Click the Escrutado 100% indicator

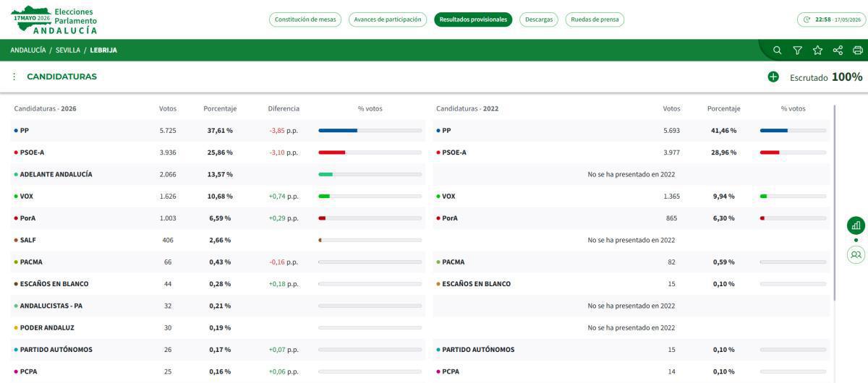(826, 77)
